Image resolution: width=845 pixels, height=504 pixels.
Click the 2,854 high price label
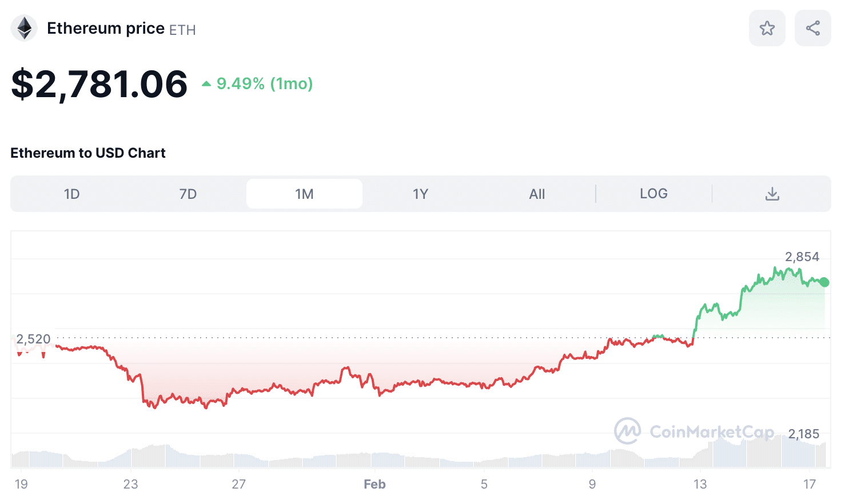802,257
